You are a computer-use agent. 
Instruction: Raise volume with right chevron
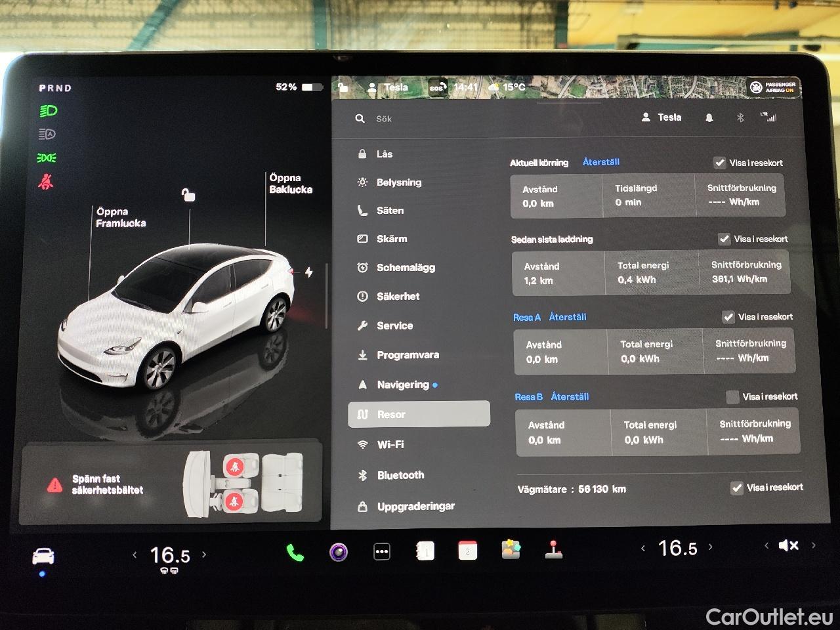(814, 545)
